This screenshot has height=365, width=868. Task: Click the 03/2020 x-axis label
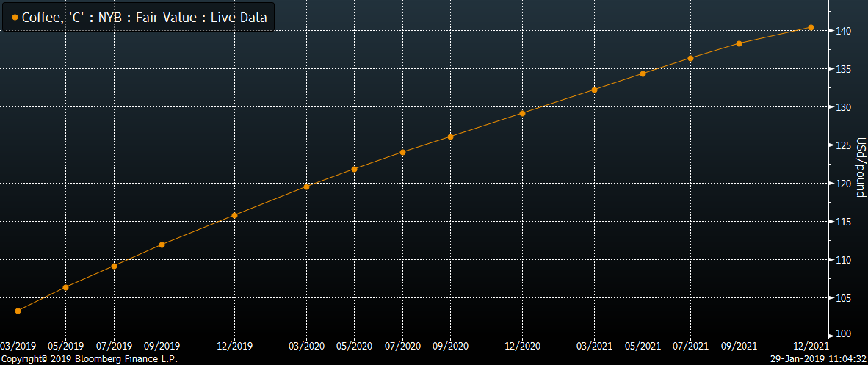tap(306, 346)
